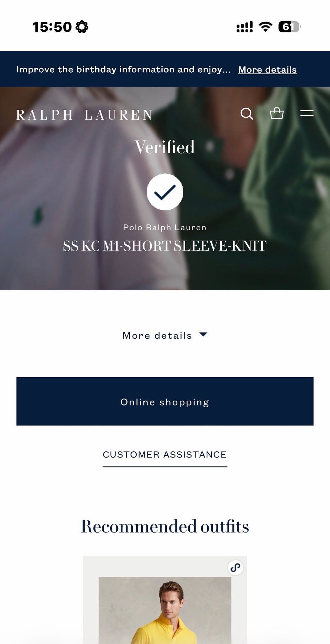Open the hamburger menu icon
Image resolution: width=330 pixels, height=644 pixels.
[x=307, y=113]
